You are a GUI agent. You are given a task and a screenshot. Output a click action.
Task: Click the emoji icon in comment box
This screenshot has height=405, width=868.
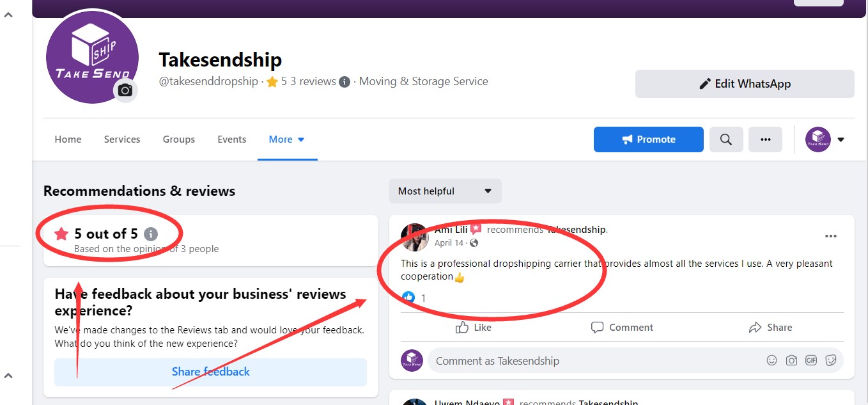pos(772,360)
